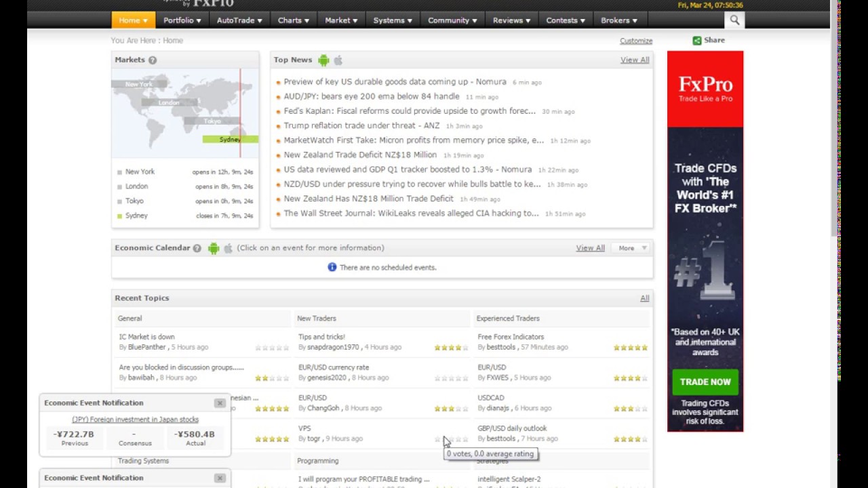Open the Brokers dropdown menu
This screenshot has width=868, height=488.
[x=618, y=20]
